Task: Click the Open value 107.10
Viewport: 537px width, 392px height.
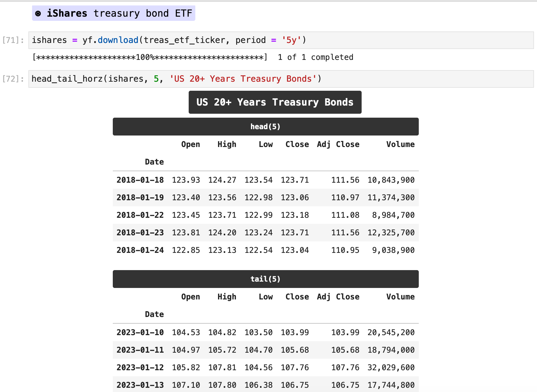Action: (186, 385)
